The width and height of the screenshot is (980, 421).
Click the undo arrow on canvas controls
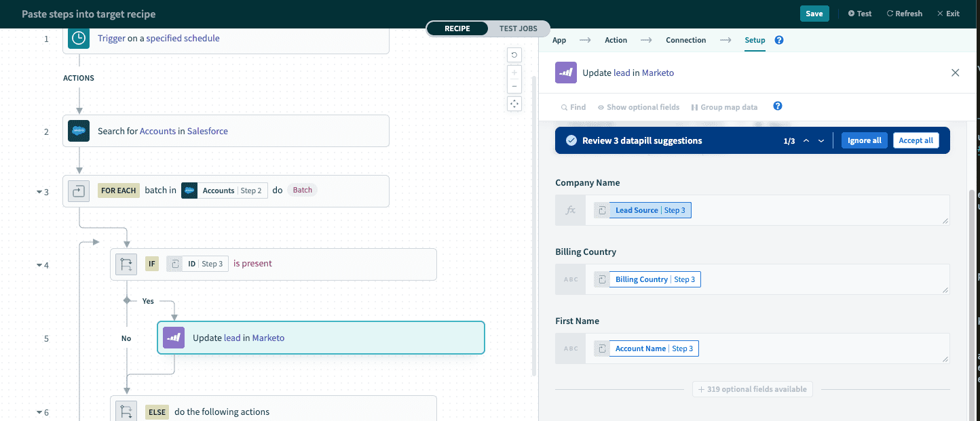[514, 55]
